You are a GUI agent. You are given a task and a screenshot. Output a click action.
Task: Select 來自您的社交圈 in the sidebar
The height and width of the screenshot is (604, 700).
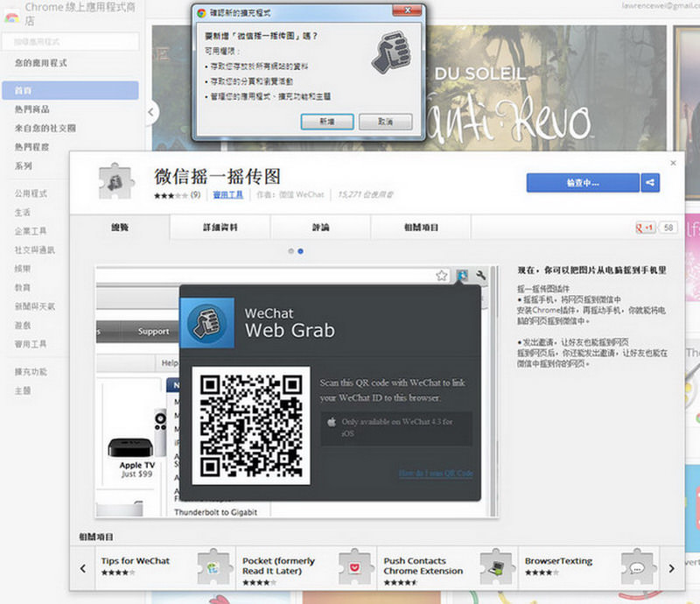45,128
